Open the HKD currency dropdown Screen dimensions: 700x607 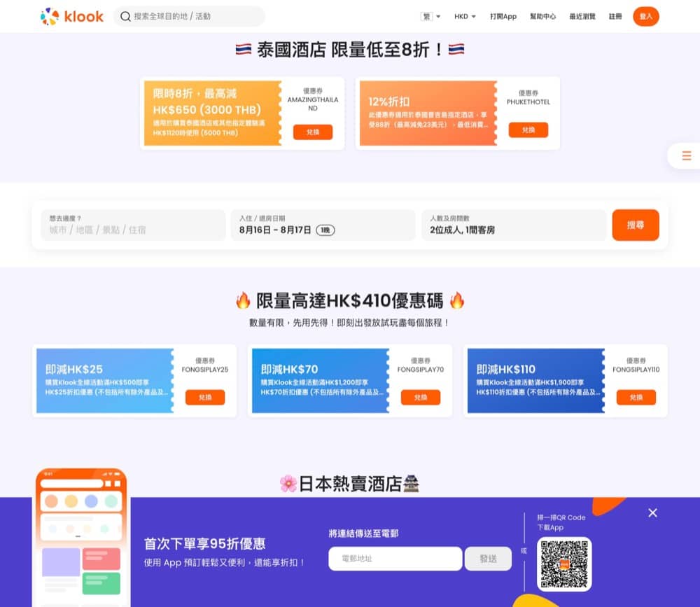pos(464,16)
